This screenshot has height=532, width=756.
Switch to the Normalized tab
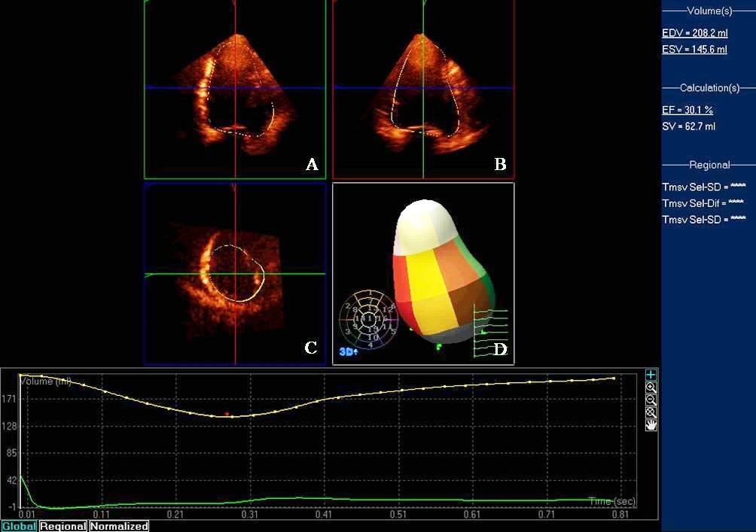pos(119,526)
